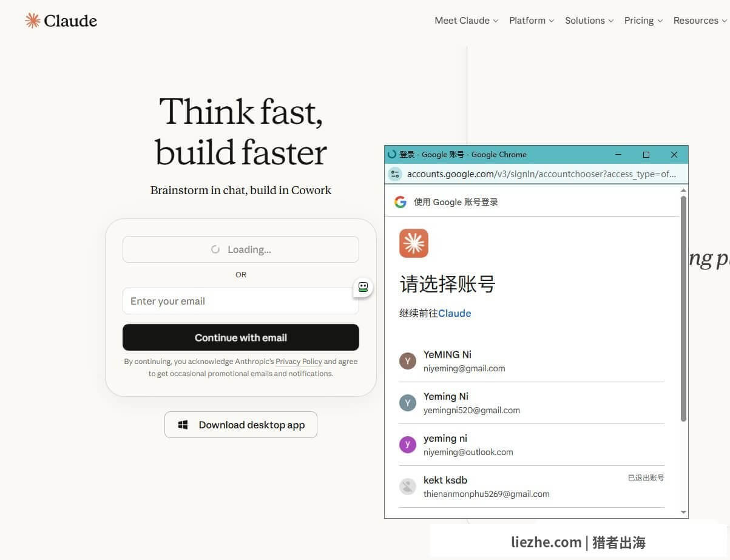Open the Privacy Policy link
The height and width of the screenshot is (560, 730).
(299, 362)
